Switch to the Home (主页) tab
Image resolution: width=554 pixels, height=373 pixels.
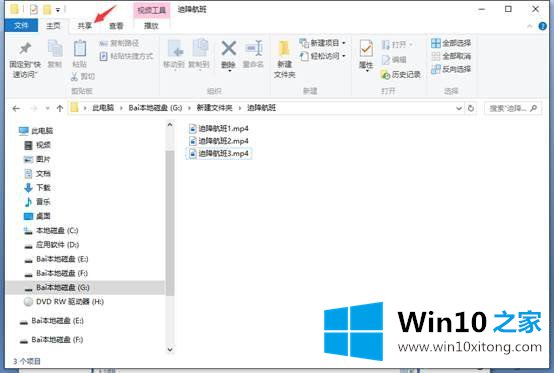point(53,25)
